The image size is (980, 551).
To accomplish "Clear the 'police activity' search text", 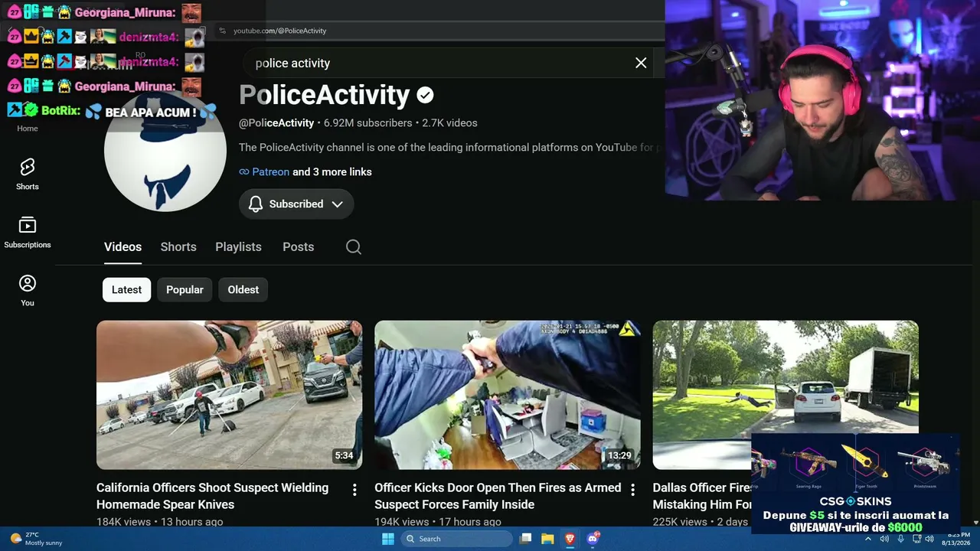I will pyautogui.click(x=641, y=63).
